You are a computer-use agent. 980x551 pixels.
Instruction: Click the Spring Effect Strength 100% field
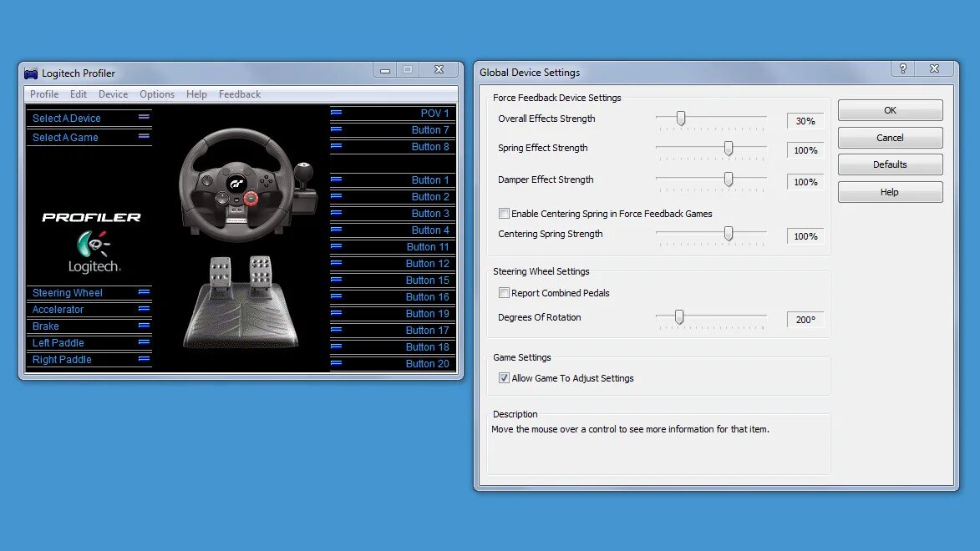(x=805, y=150)
